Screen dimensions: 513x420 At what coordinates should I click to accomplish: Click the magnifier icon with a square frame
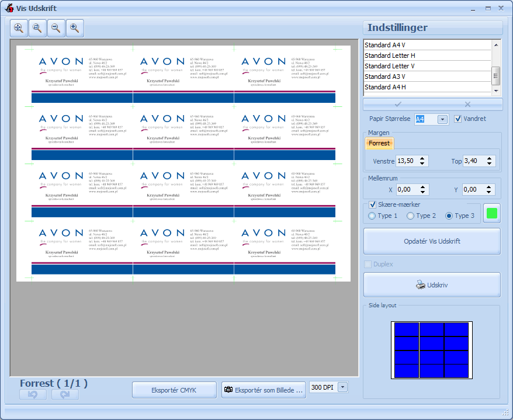tap(37, 29)
